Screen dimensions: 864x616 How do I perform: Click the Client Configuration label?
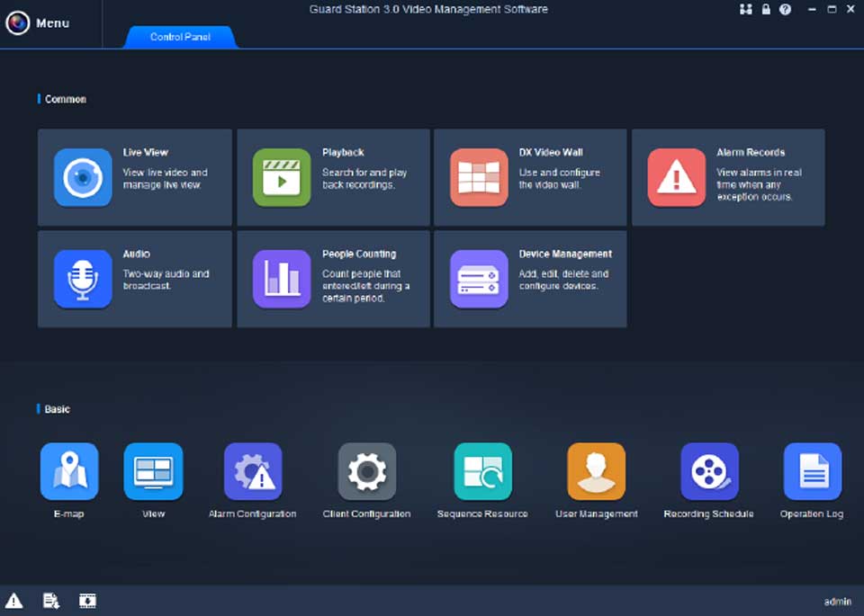pyautogui.click(x=366, y=513)
